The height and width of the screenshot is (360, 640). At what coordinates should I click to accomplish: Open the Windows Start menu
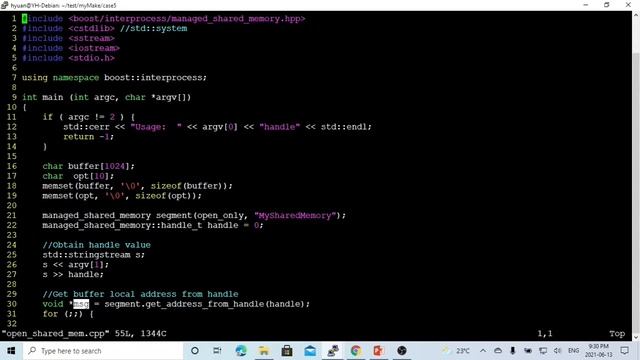[x=11, y=351]
